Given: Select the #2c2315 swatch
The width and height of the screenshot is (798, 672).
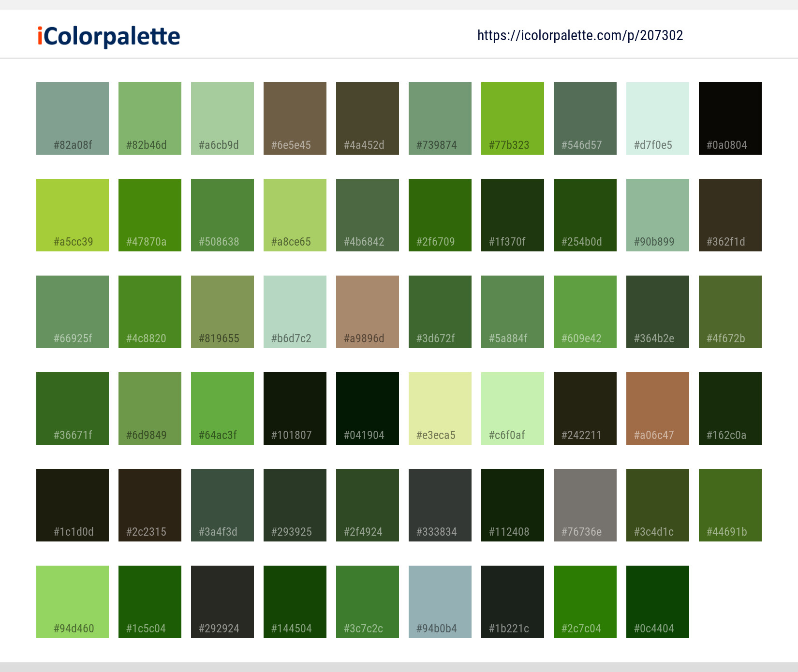Looking at the screenshot, I should 150,505.
